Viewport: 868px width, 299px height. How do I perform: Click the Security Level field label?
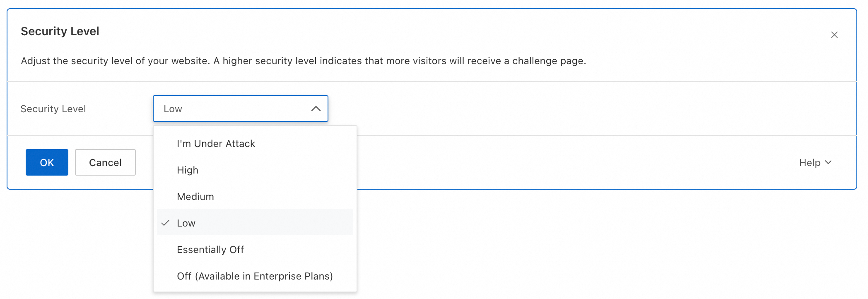[53, 109]
